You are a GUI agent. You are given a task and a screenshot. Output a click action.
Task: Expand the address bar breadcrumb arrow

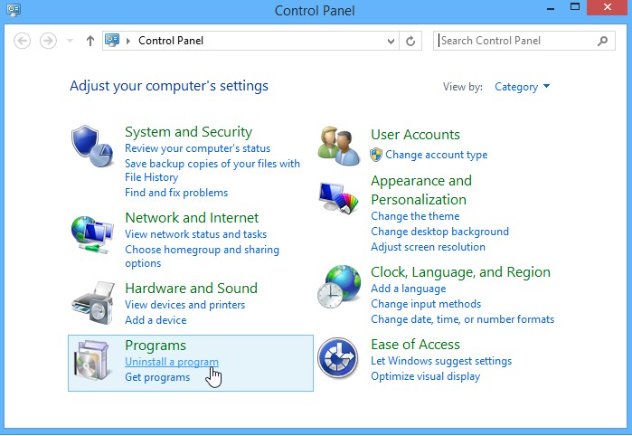(x=128, y=41)
